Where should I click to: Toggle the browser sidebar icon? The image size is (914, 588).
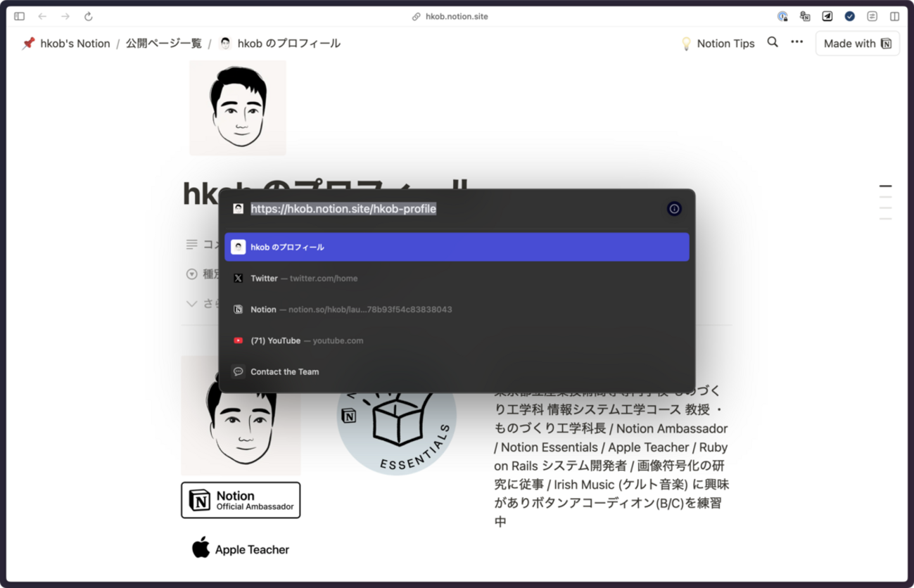click(x=20, y=16)
